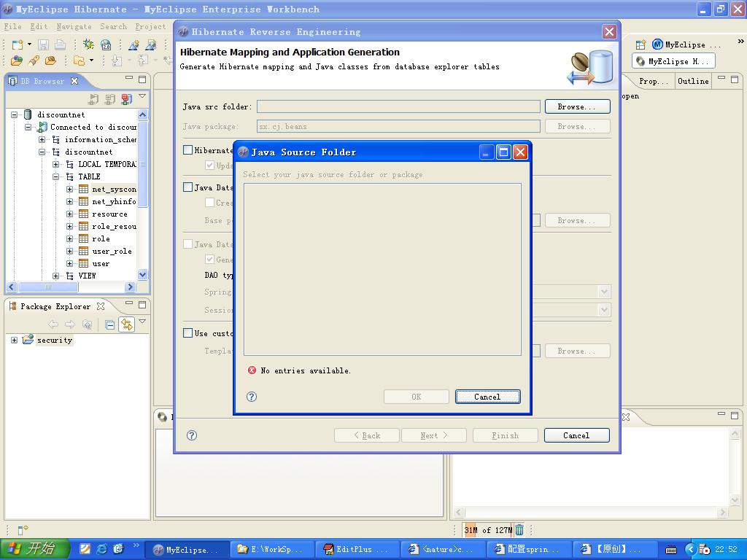Collapse the TABLE tree node

[55, 176]
